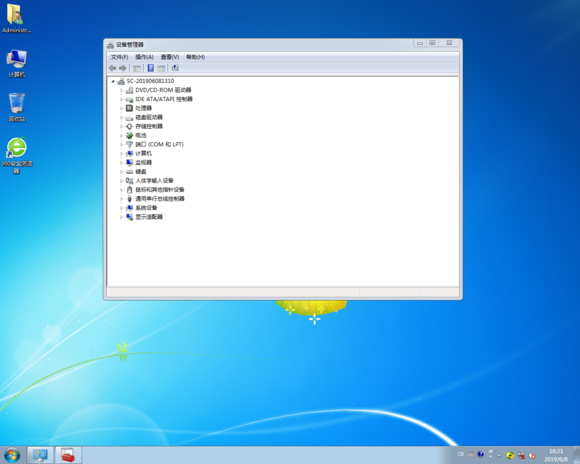Click the display adapters icon
The height and width of the screenshot is (464, 580).
[x=129, y=217]
